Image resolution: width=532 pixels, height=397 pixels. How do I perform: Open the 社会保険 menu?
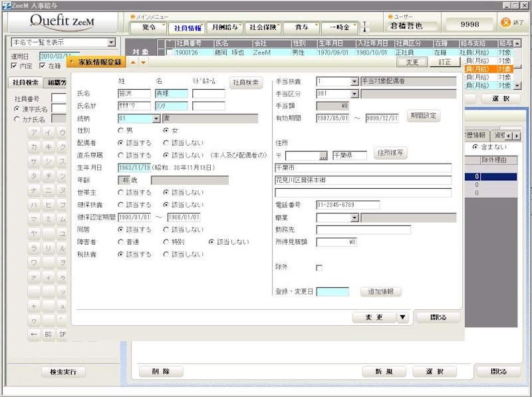tap(263, 27)
